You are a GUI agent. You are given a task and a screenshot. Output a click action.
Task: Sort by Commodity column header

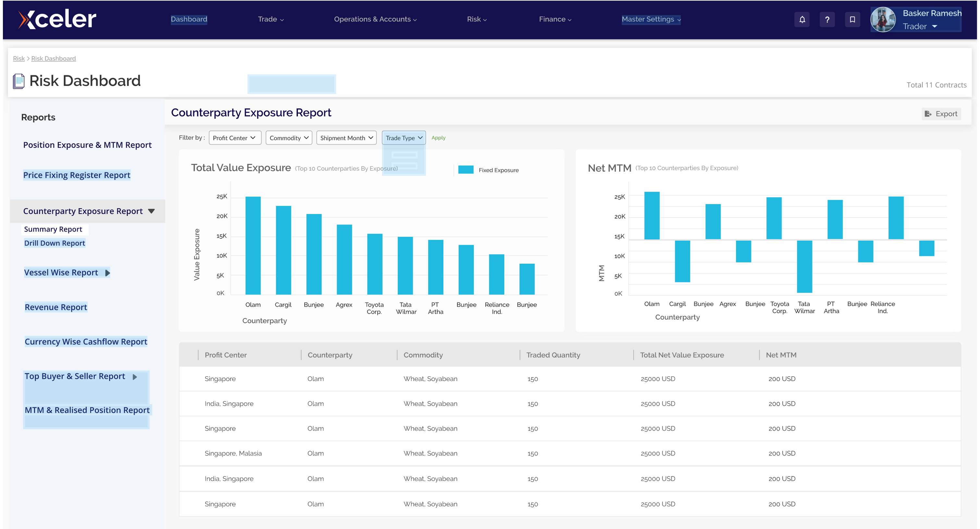pos(423,355)
